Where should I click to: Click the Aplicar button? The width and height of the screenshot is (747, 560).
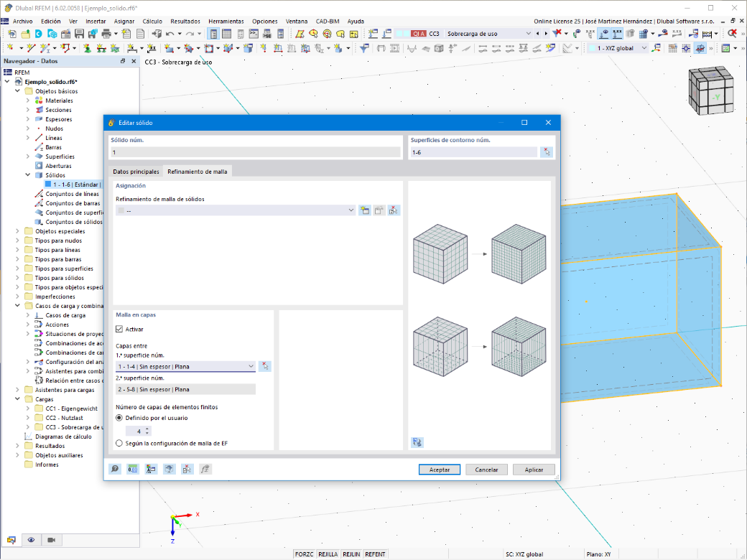[x=534, y=470]
